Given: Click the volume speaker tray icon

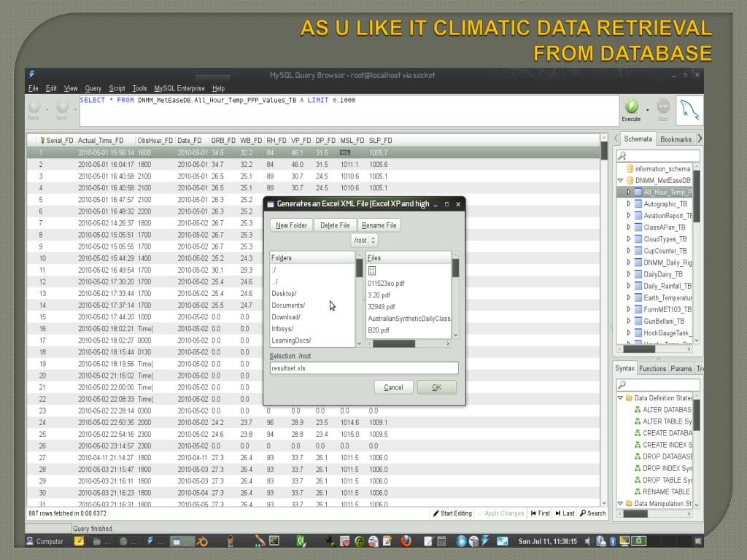Looking at the screenshot, I should tap(587, 542).
